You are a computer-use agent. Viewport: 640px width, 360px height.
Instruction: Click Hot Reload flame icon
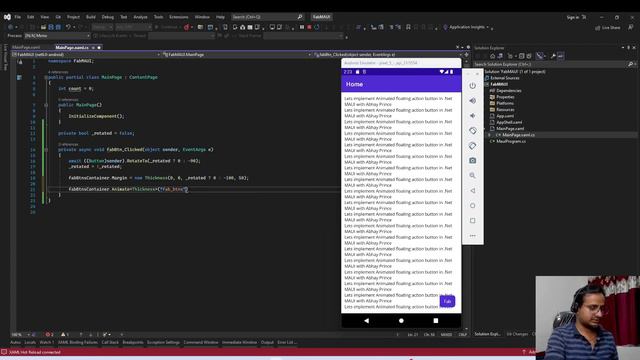click(x=187, y=27)
